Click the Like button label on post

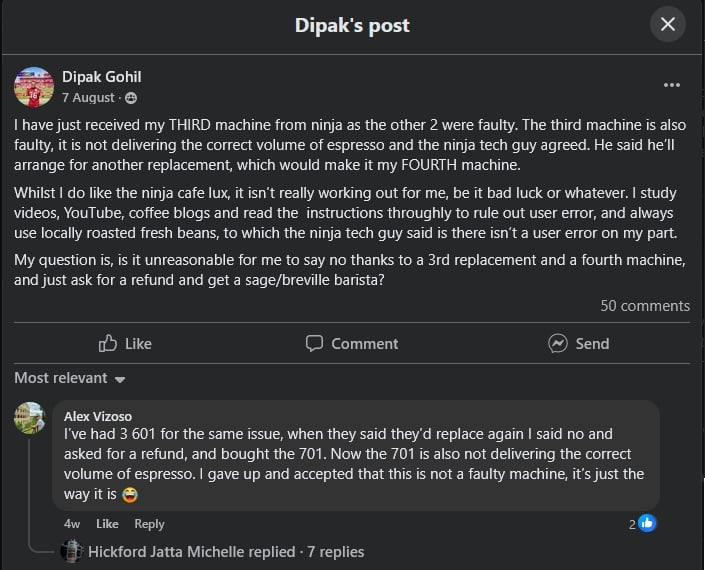138,344
